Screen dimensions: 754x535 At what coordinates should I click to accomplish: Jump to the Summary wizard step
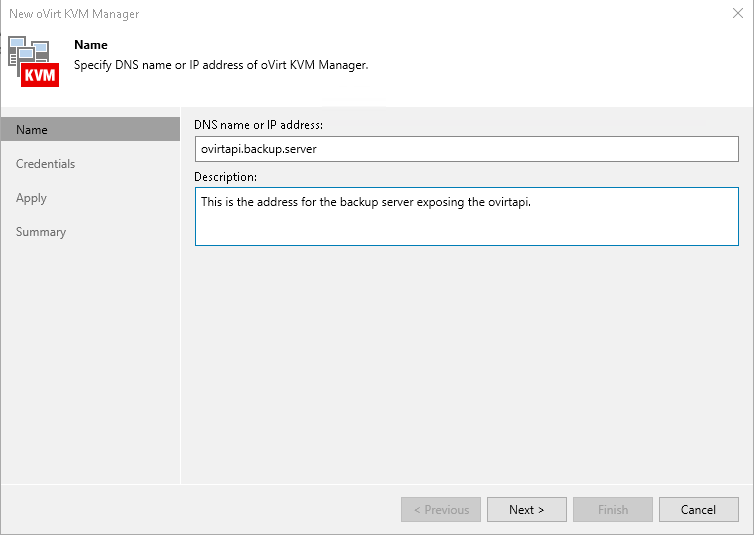(41, 232)
